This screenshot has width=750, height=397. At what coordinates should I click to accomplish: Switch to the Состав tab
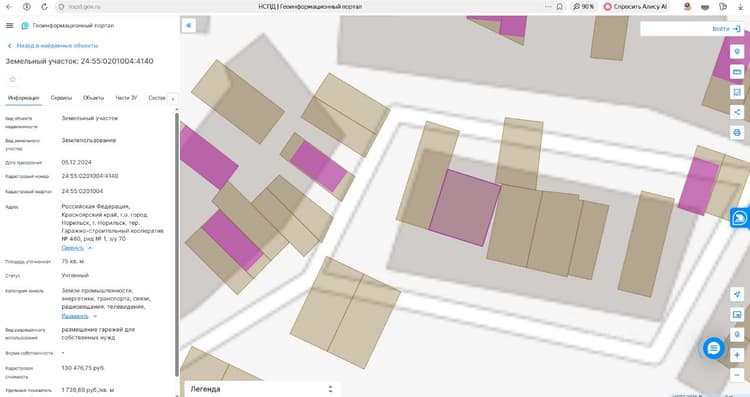[x=157, y=98]
